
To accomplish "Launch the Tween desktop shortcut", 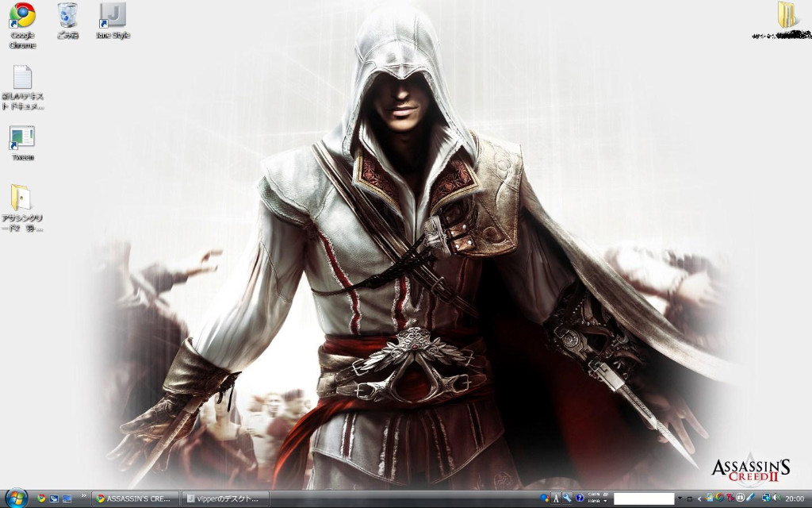I will [x=22, y=144].
